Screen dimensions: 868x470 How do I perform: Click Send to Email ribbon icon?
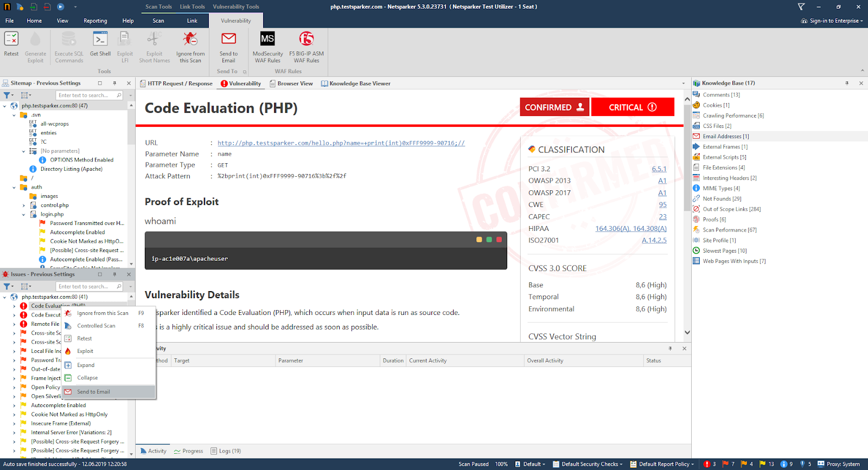point(228,39)
